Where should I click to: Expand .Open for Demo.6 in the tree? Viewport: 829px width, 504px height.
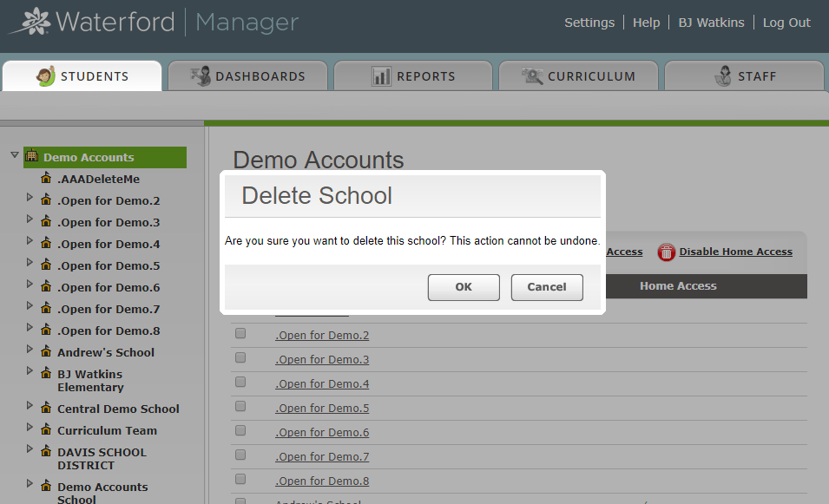pyautogui.click(x=30, y=285)
